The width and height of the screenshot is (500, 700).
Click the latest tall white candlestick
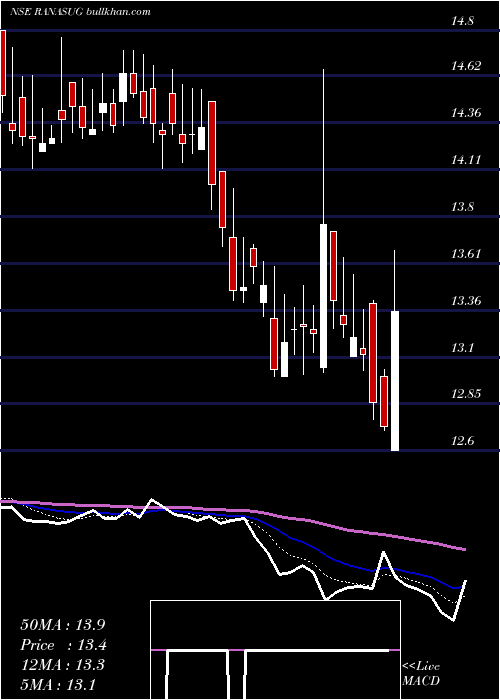click(x=395, y=381)
